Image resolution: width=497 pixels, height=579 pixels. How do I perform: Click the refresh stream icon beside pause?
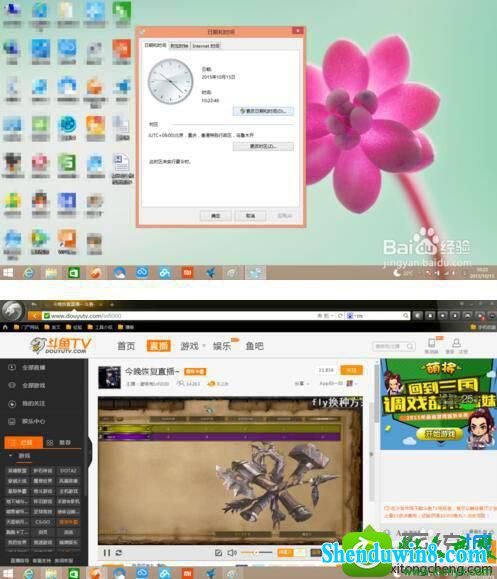[x=119, y=553]
